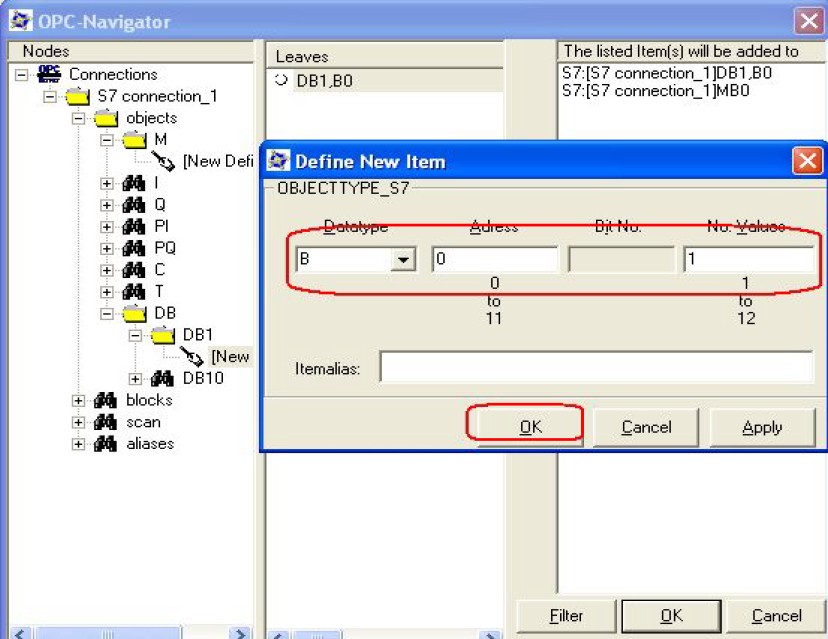Click the binoculars icon beside Q
The image size is (828, 639).
134,205
